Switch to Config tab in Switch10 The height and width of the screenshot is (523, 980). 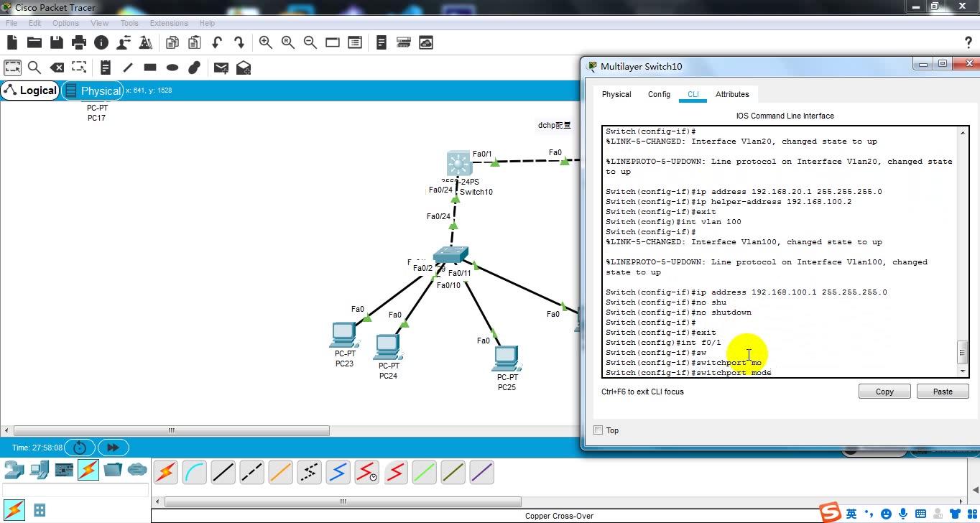pos(659,94)
